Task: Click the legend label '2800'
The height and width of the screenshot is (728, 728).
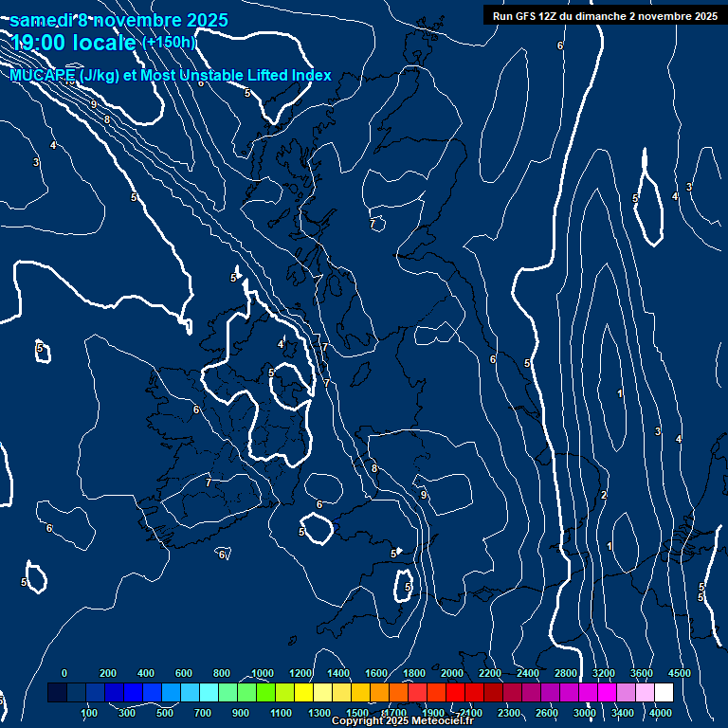Action: (566, 673)
